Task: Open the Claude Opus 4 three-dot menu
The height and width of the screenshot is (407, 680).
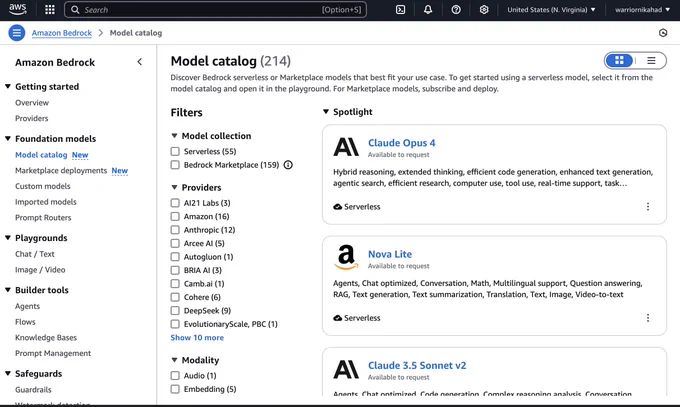Action: tap(648, 207)
